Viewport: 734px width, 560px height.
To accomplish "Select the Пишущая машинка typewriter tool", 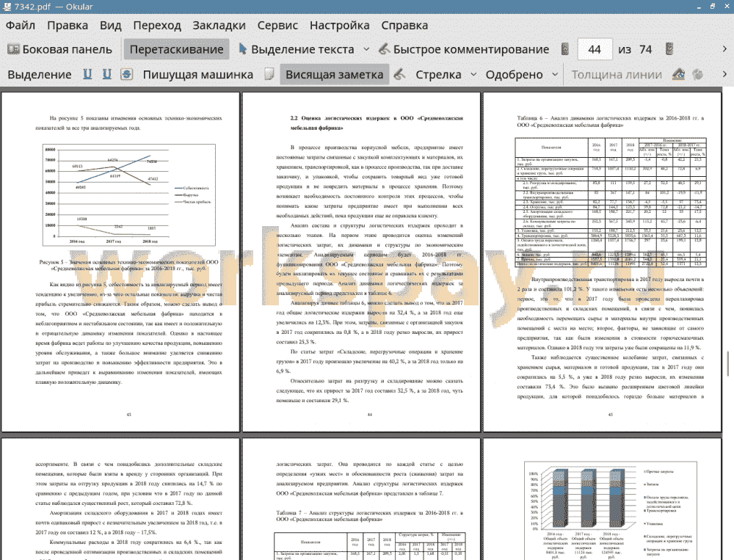I will coord(197,74).
